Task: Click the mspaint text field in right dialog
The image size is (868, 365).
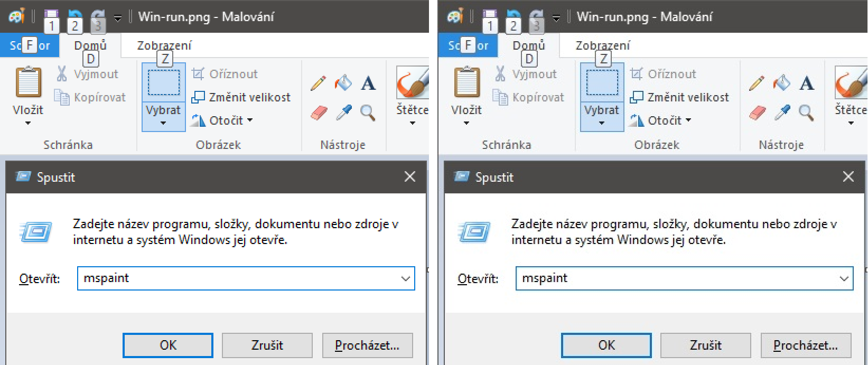Action: (x=676, y=278)
